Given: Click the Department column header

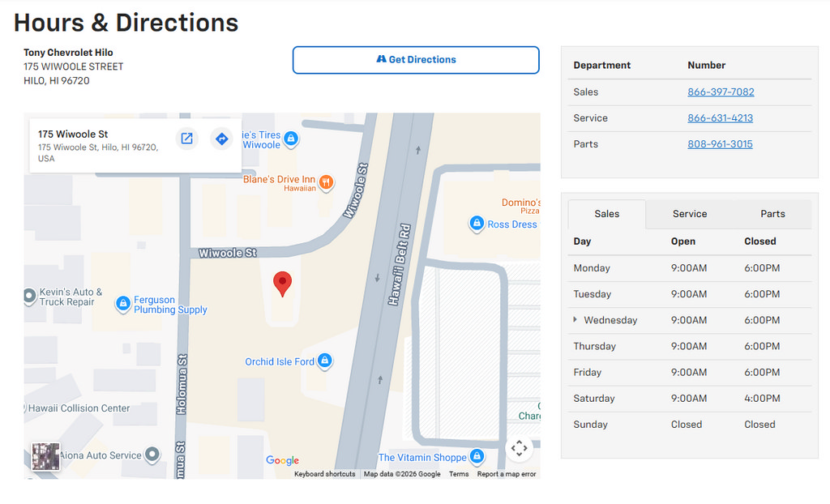Looking at the screenshot, I should [x=602, y=65].
